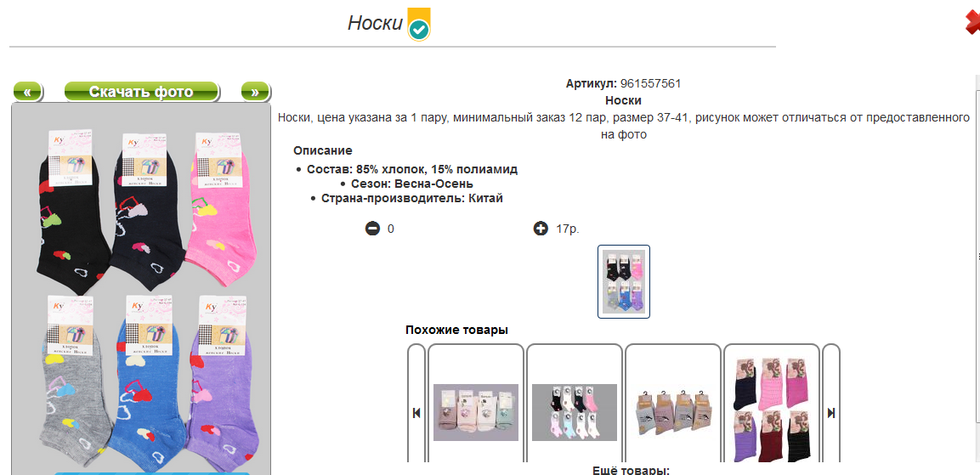Click the large socks product photo
The width and height of the screenshot is (980, 475).
pyautogui.click(x=141, y=287)
